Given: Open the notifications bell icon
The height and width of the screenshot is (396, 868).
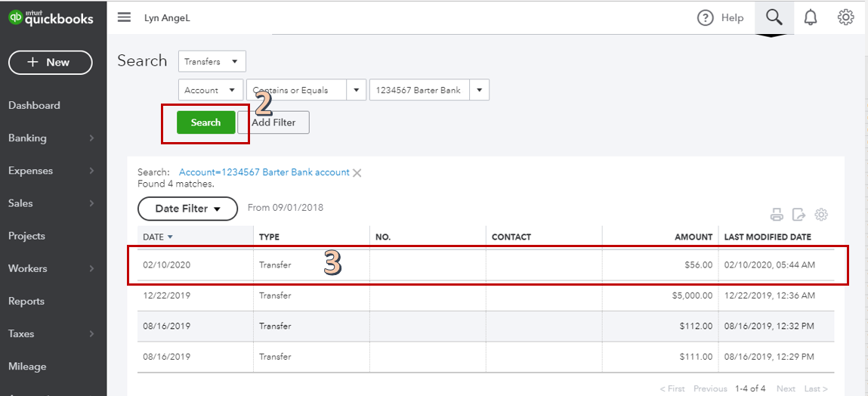Looking at the screenshot, I should [810, 17].
